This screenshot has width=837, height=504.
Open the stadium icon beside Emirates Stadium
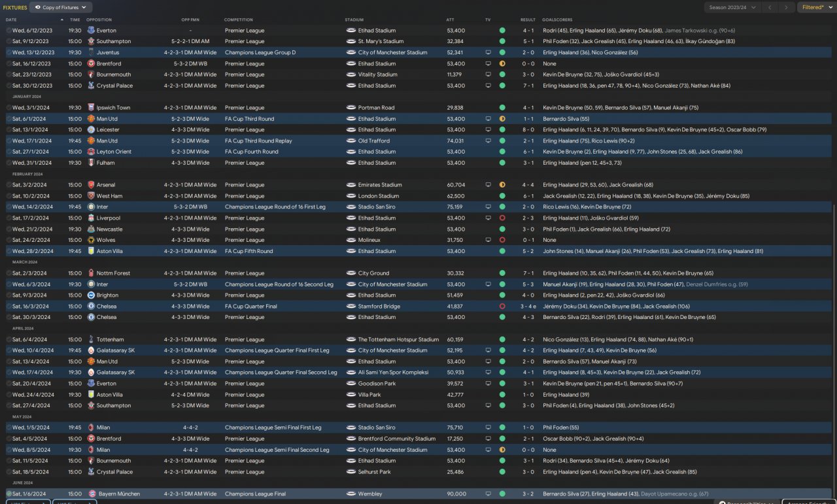tap(350, 185)
